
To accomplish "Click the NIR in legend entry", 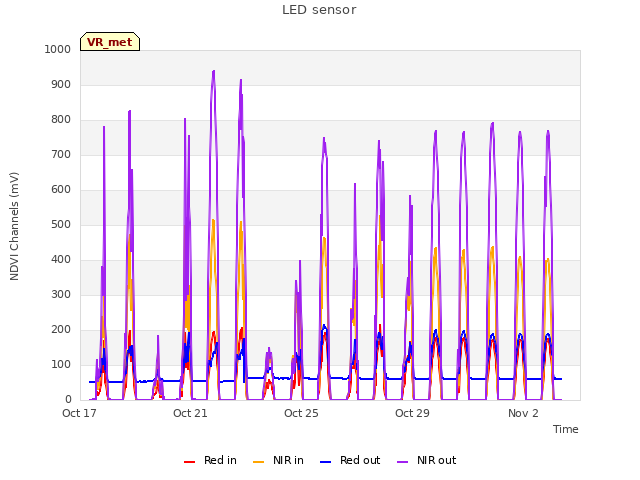I will tap(278, 460).
